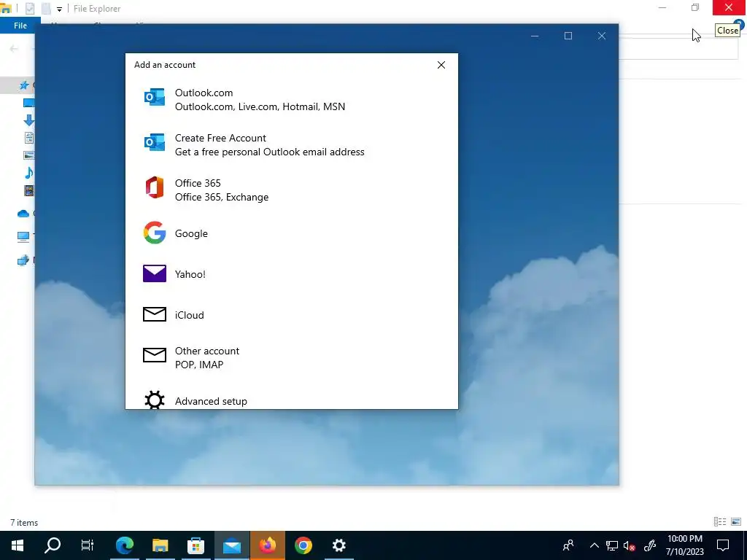Open People icon in system tray
747x560 pixels.
pos(568,545)
